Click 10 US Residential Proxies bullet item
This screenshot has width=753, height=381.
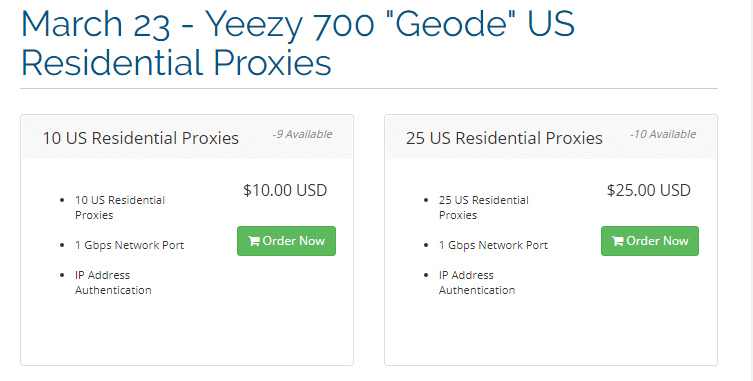[x=120, y=208]
